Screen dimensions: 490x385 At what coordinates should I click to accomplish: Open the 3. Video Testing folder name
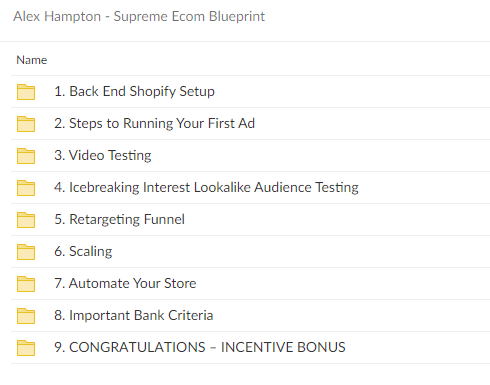[x=103, y=156]
